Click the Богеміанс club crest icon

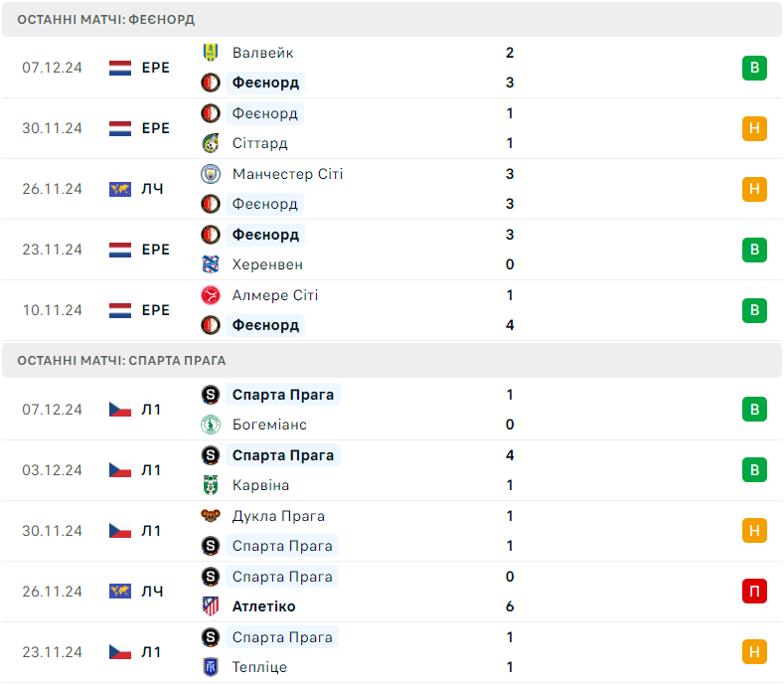[x=211, y=425]
